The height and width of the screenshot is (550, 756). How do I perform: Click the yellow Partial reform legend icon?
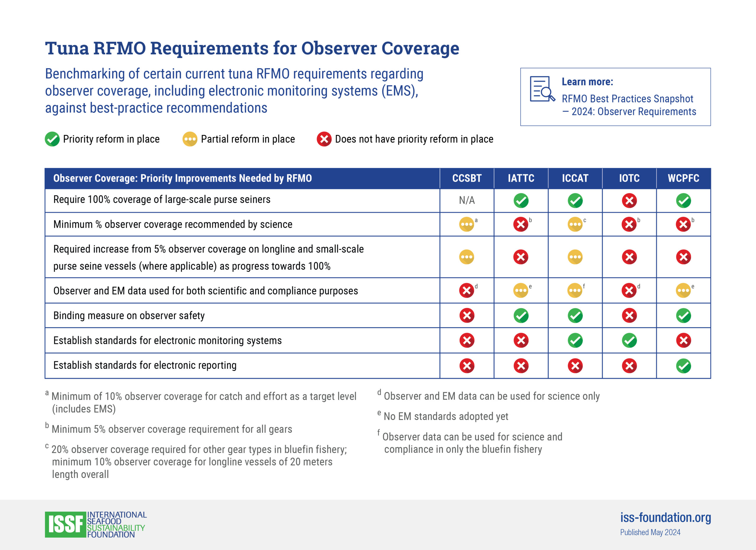[189, 139]
